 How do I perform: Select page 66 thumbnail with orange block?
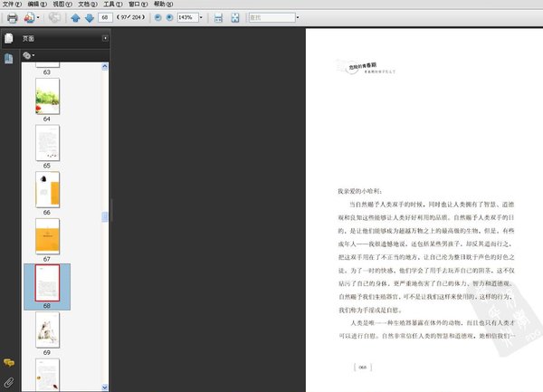(47, 190)
